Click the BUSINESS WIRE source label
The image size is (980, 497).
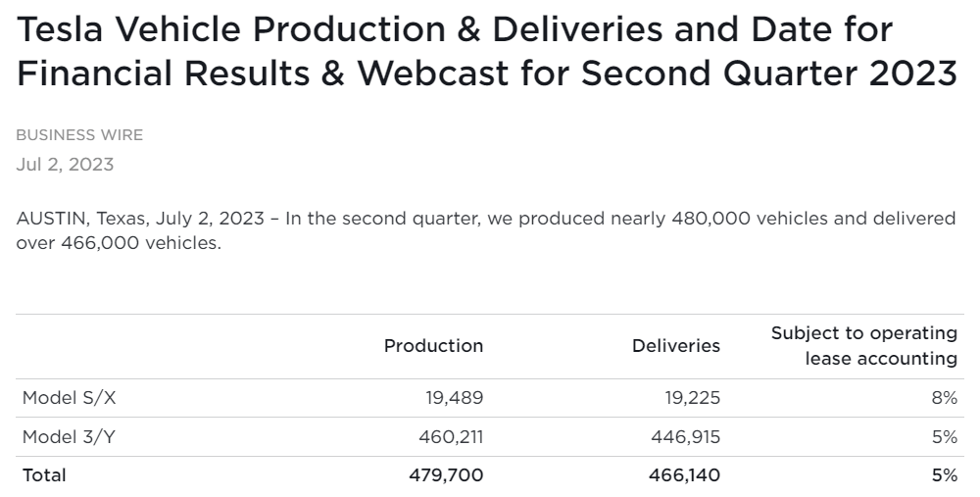79,135
